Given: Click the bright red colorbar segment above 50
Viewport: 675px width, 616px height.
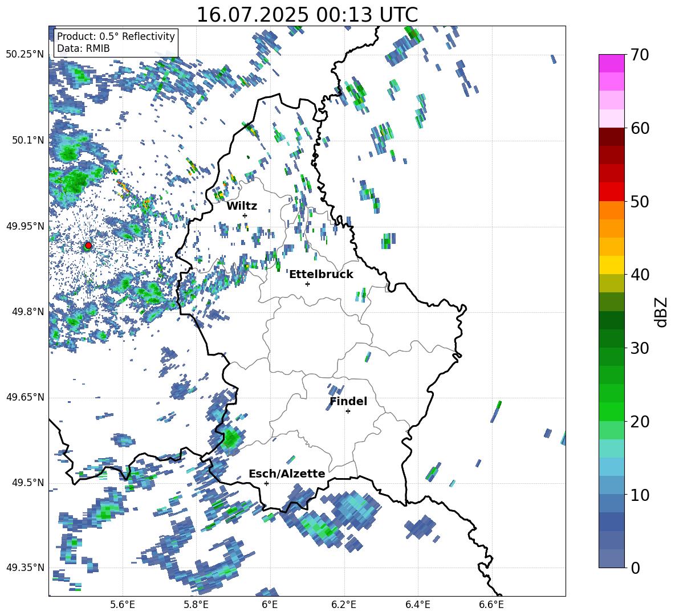Looking at the screenshot, I should (611, 192).
